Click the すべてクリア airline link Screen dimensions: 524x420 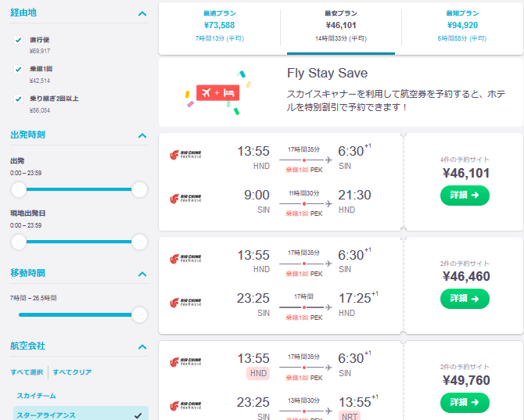tap(72, 372)
